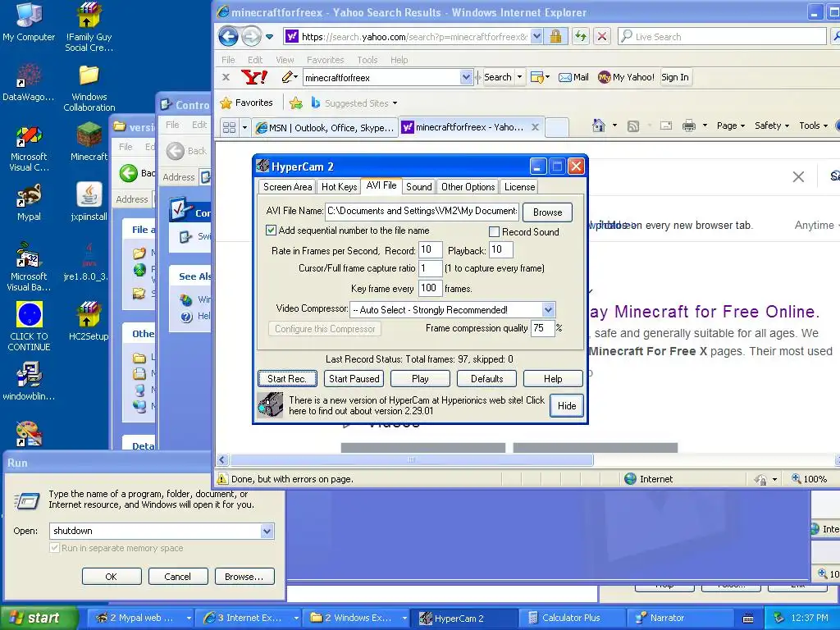Image resolution: width=840 pixels, height=630 pixels.
Task: Click the Home icon in IE command bar
Action: [x=598, y=126]
